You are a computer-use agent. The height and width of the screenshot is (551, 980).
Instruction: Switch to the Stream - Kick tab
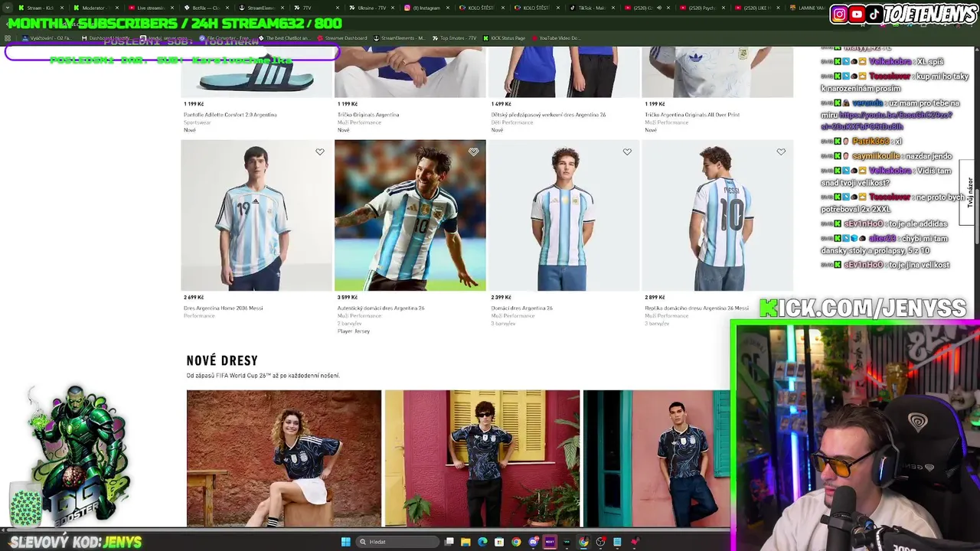(40, 8)
